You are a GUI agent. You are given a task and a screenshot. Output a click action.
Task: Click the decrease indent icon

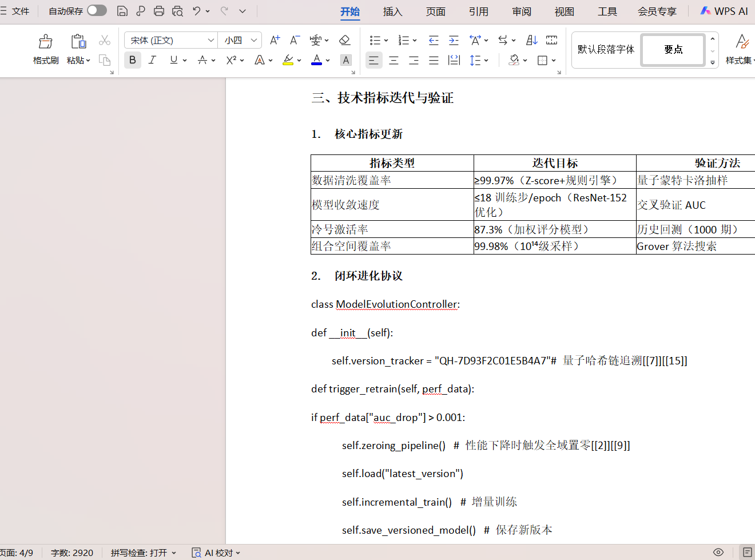click(434, 40)
